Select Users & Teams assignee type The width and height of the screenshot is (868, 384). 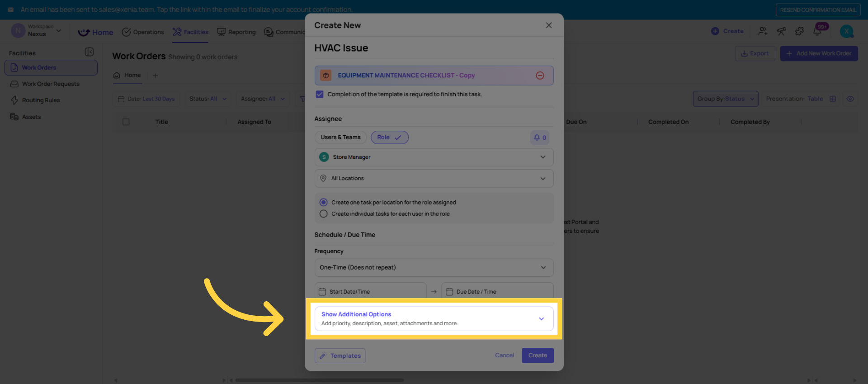click(x=340, y=137)
